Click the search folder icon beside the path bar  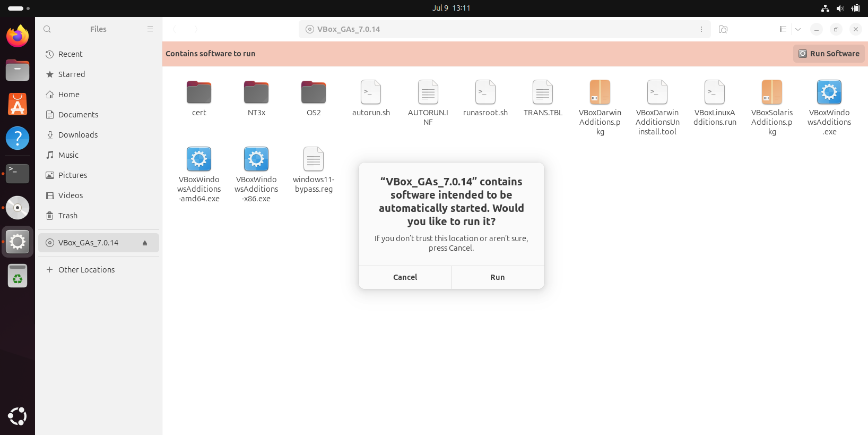[x=723, y=29]
